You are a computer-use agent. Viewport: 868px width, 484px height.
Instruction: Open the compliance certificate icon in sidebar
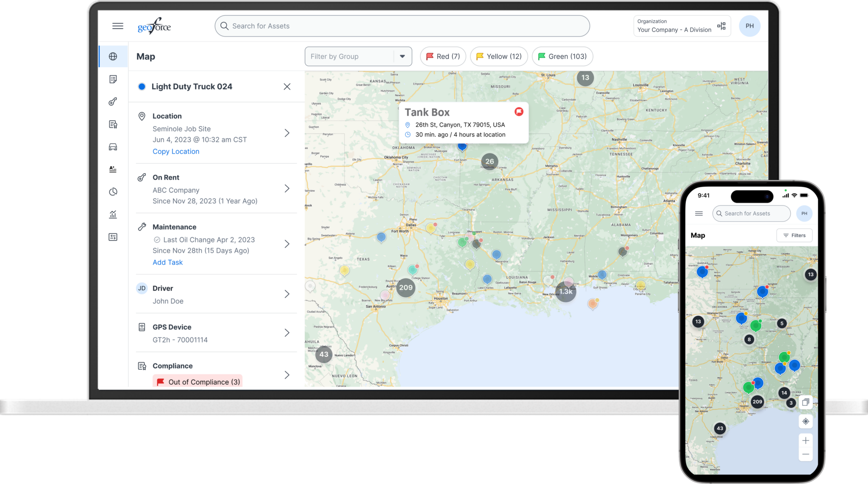tap(113, 124)
